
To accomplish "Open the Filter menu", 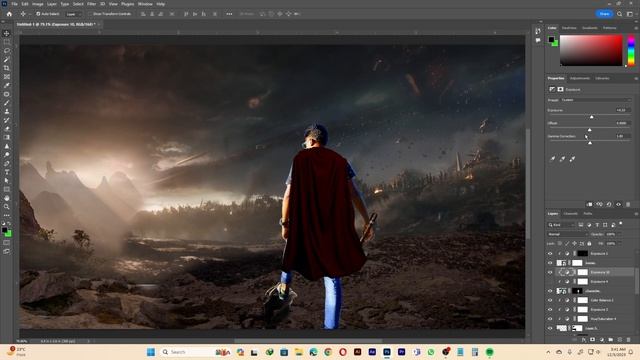I will coord(91,4).
